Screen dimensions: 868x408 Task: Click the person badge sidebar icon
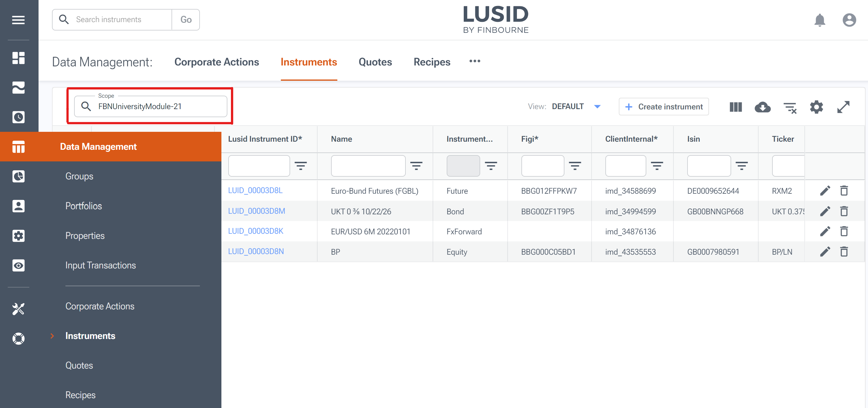18,206
